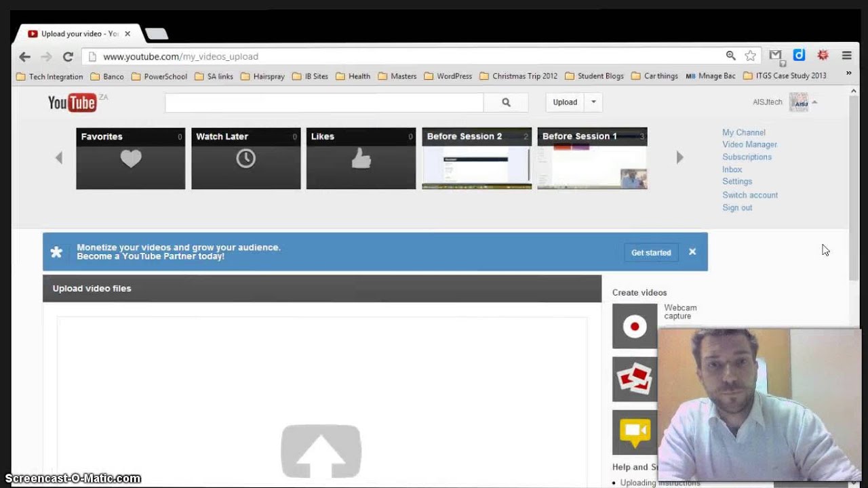Open the Mnage Bac bookmark

click(711, 77)
